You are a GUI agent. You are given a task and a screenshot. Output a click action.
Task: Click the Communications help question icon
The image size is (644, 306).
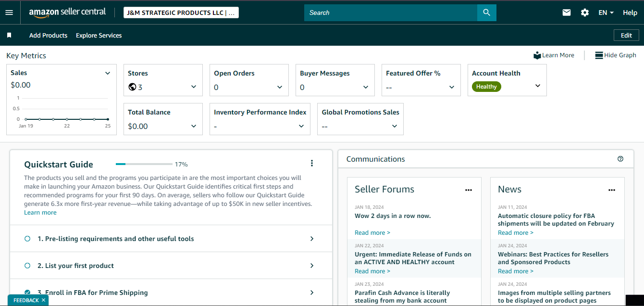[x=620, y=159]
